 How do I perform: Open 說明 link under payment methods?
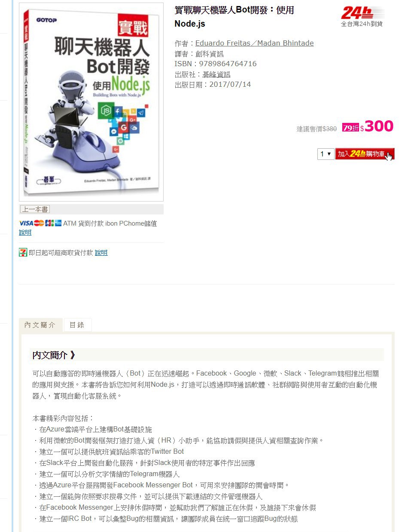[x=25, y=232]
